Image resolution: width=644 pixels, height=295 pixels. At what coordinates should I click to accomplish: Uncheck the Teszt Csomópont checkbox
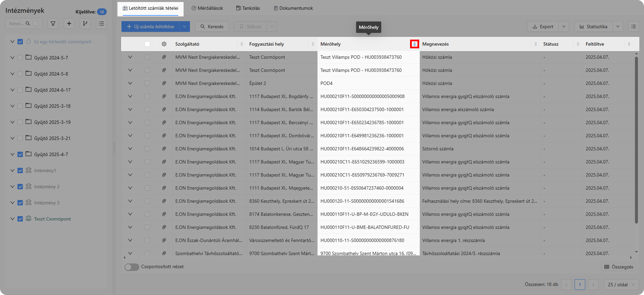click(x=20, y=219)
